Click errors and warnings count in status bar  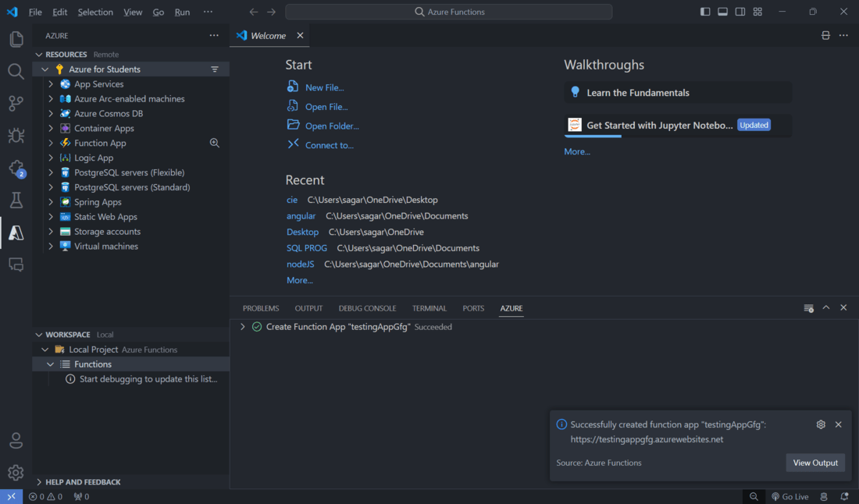coord(45,496)
